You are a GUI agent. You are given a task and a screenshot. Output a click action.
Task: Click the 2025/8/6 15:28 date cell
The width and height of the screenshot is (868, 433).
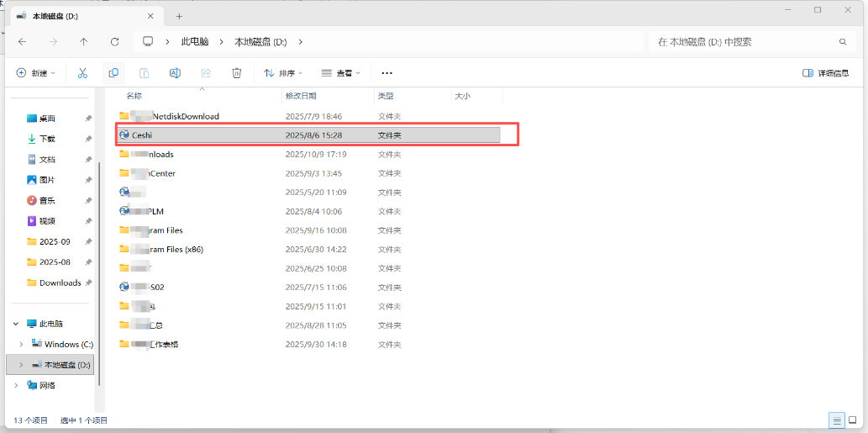(314, 135)
